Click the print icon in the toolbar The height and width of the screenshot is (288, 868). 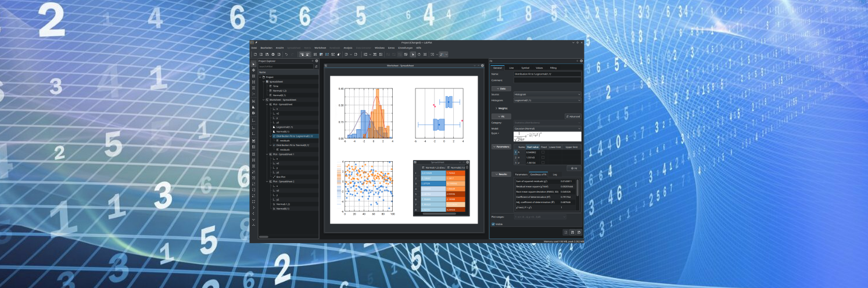tap(273, 54)
